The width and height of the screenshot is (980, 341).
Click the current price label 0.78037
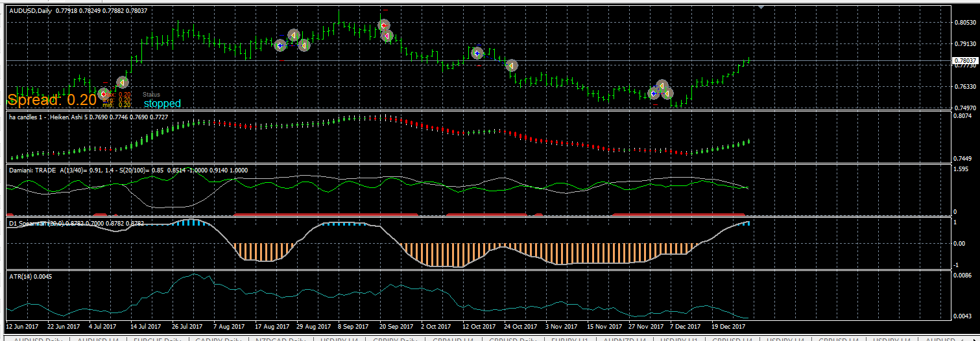tap(964, 60)
